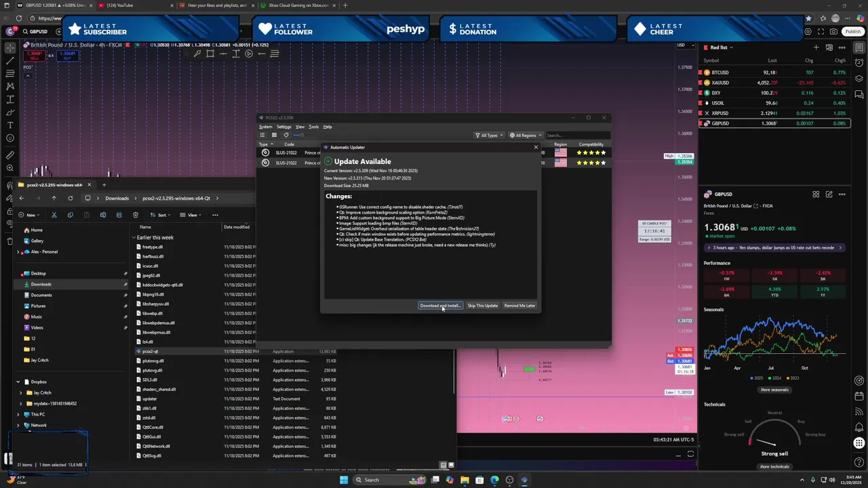Screen dimensions: 868x488
Task: Click TradingView Publish button
Action: coord(852,32)
